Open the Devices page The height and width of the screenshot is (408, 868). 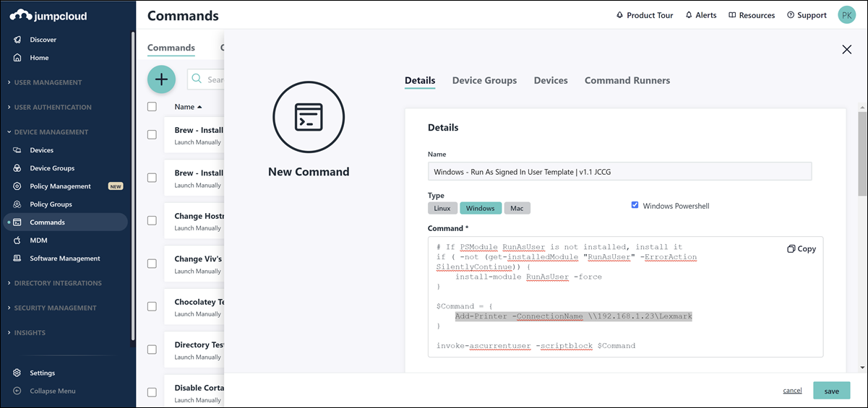[x=41, y=150]
